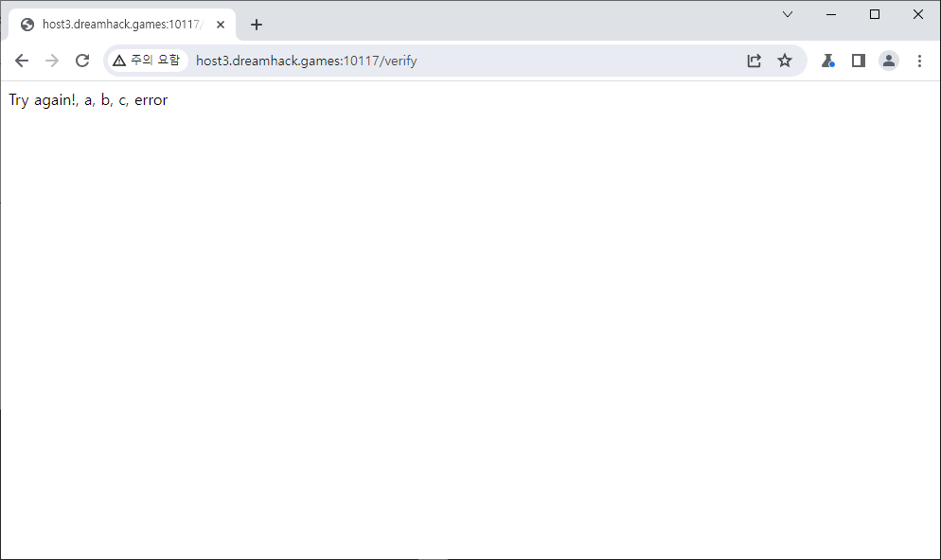Click the URL text in the address bar
This screenshot has width=941, height=560.
tap(306, 61)
